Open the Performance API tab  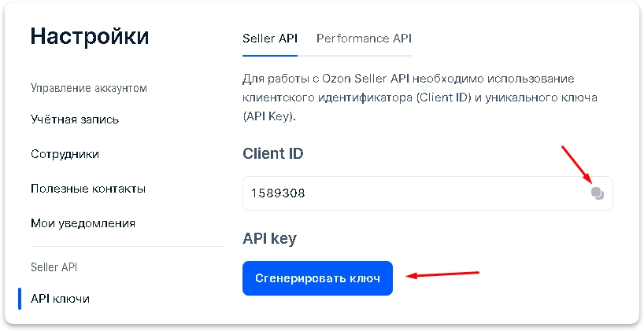(x=364, y=39)
